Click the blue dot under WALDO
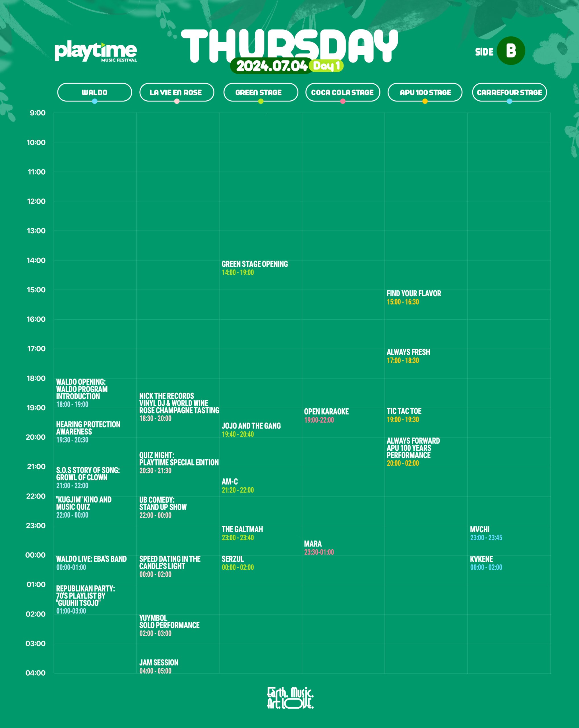This screenshot has width=579, height=728. click(94, 101)
